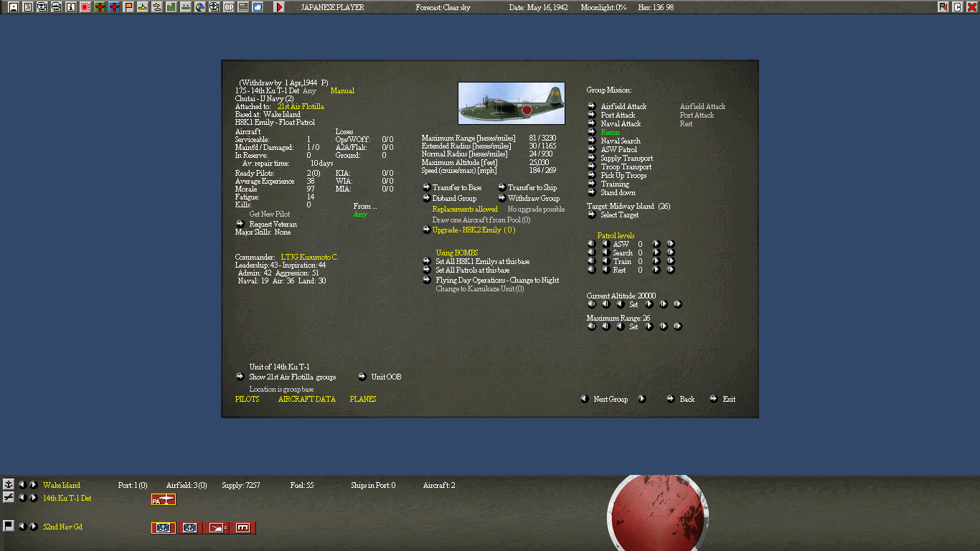
Task: Increase Current Altitude by smallest step
Action: [x=649, y=304]
